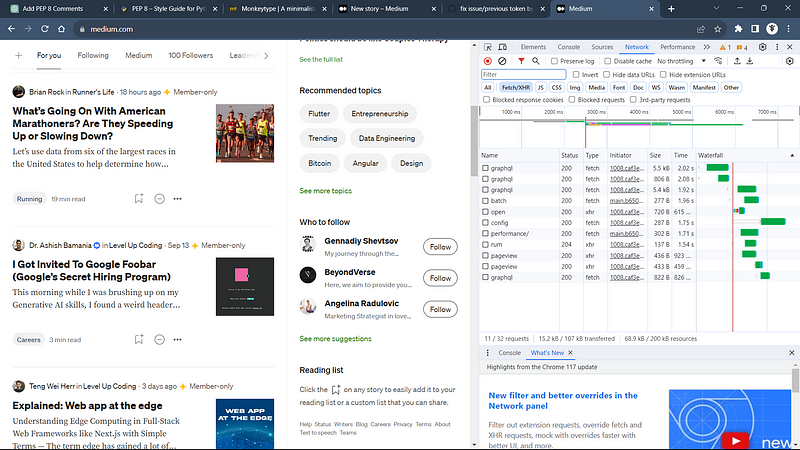Add a topic with the plus icon beside For you

pos(18,55)
